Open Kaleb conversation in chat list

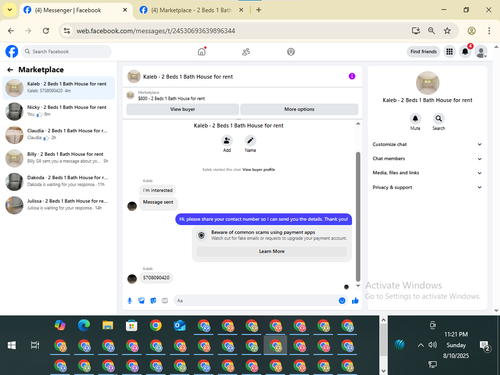[59, 88]
